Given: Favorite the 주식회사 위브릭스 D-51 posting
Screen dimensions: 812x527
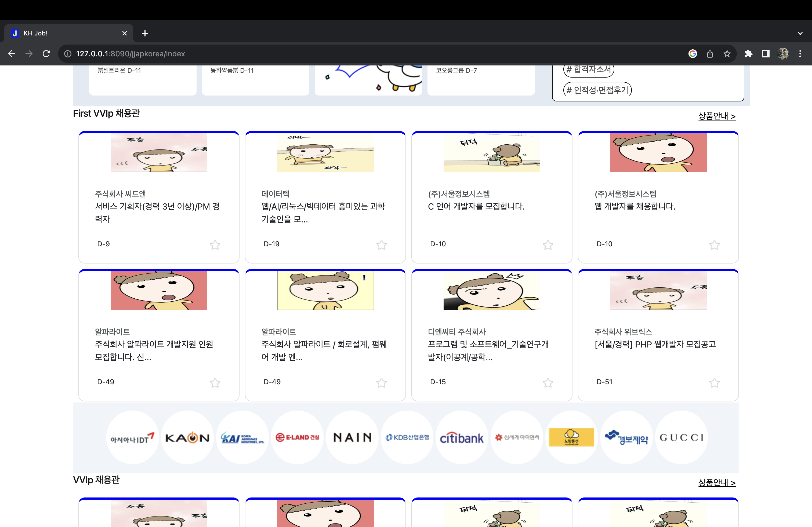Looking at the screenshot, I should tap(715, 383).
